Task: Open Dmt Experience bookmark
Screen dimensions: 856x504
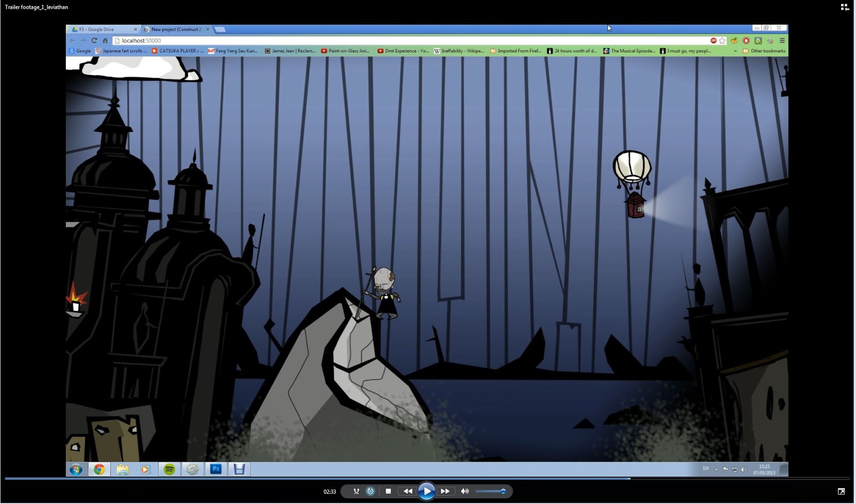Action: [x=403, y=51]
